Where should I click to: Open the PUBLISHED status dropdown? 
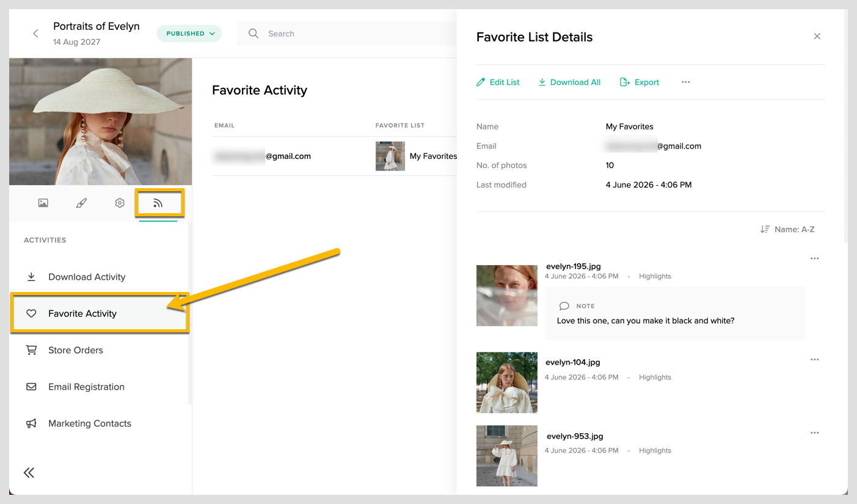pos(189,34)
